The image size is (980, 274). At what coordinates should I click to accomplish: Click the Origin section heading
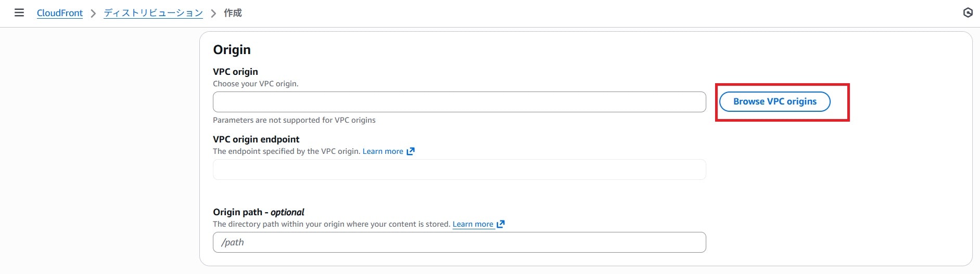[232, 50]
